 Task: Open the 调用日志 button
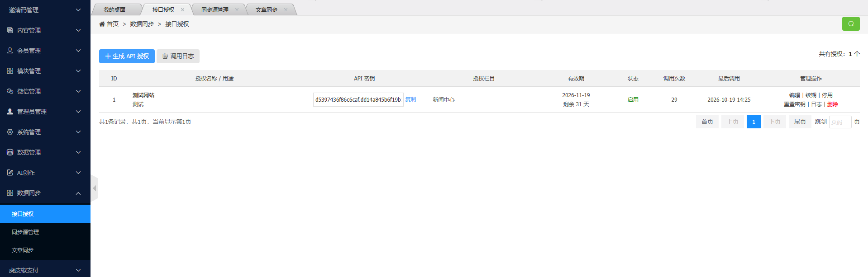tap(178, 56)
